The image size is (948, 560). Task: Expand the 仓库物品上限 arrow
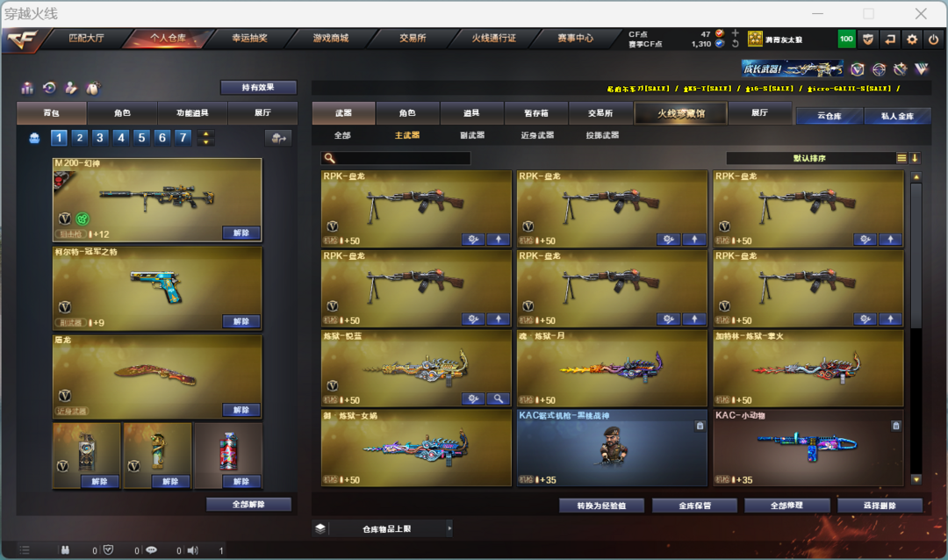pyautogui.click(x=449, y=528)
